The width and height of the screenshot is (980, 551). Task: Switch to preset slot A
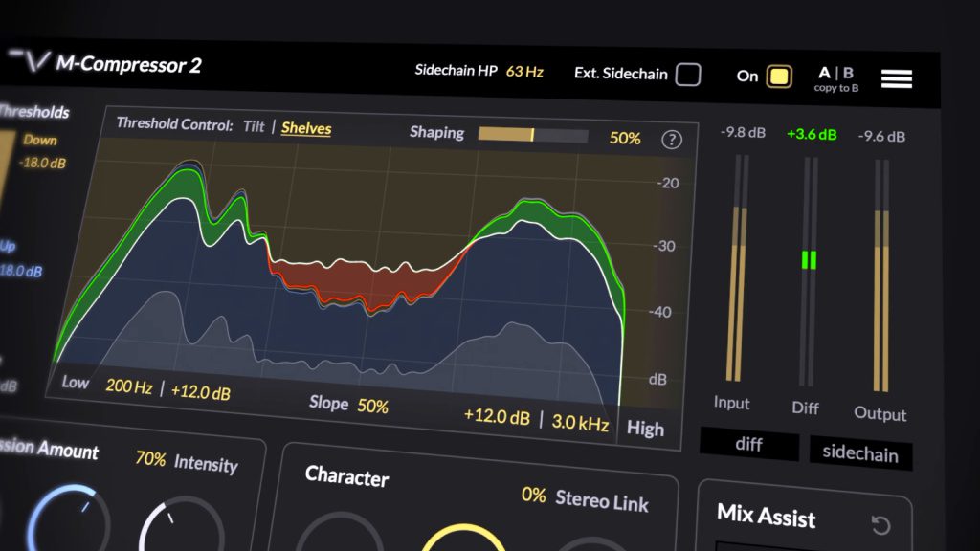[x=824, y=73]
